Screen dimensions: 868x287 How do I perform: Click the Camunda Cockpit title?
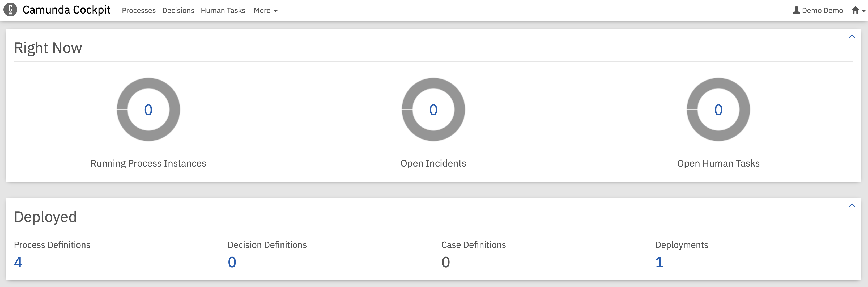click(66, 10)
